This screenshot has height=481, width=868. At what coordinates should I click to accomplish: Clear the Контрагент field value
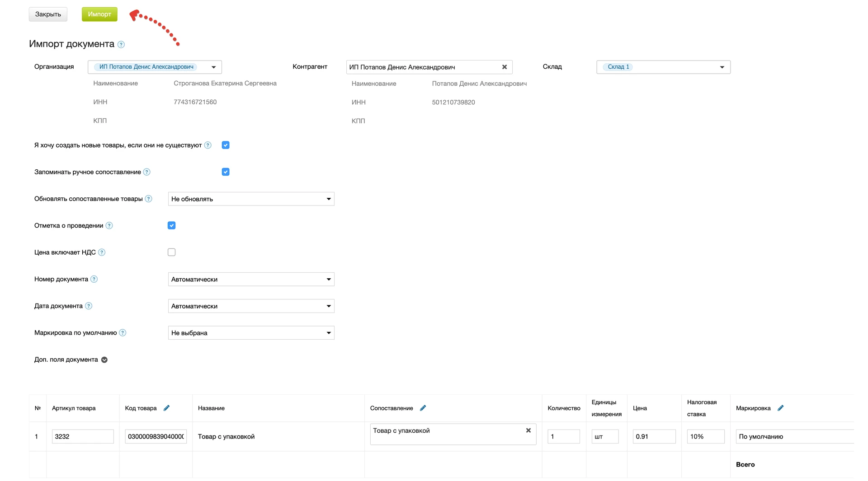(505, 67)
